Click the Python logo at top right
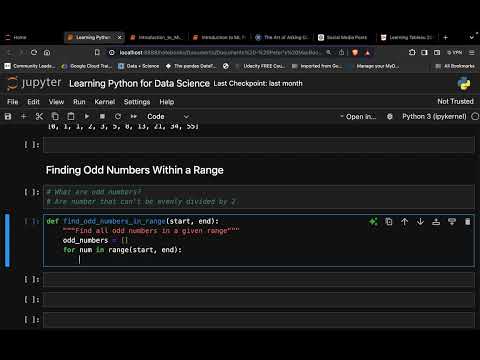Viewport: 480px width, 360px height. point(464,83)
